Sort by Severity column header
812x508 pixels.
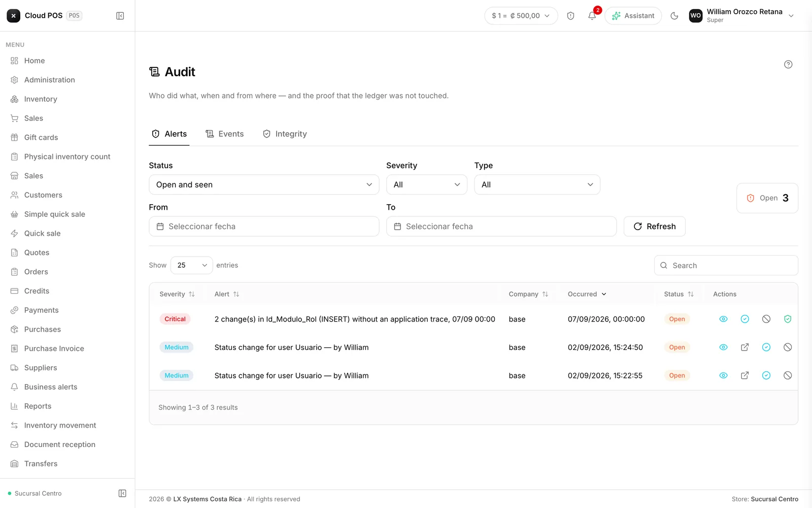pyautogui.click(x=177, y=294)
